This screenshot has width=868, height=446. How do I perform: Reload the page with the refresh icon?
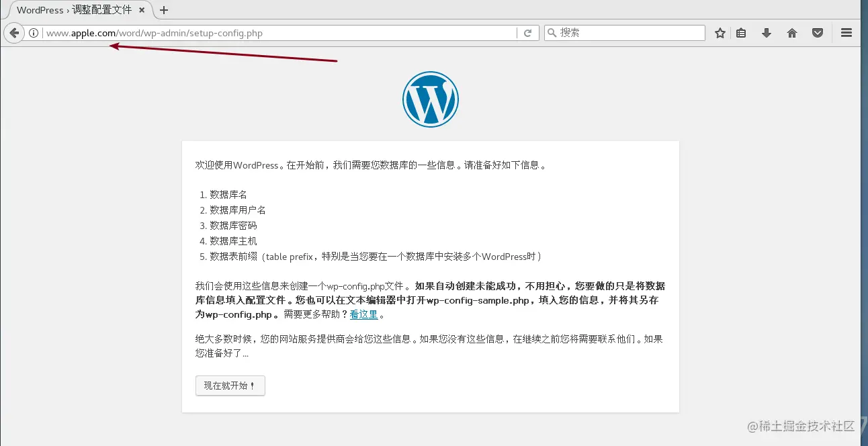(x=528, y=33)
